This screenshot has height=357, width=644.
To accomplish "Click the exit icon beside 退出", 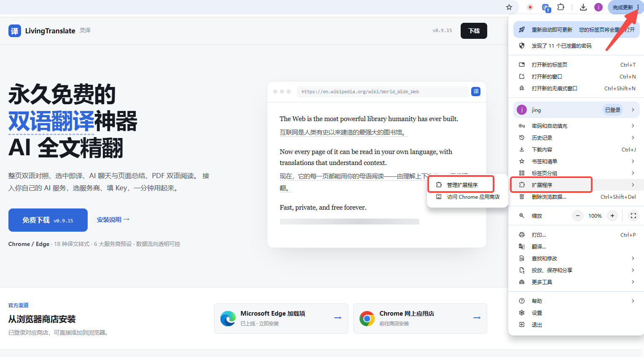I will point(522,325).
